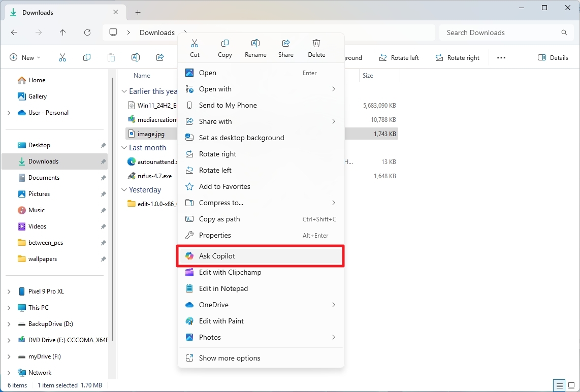Delete image.jpg using the Delete icon
This screenshot has height=392, width=580.
click(316, 48)
